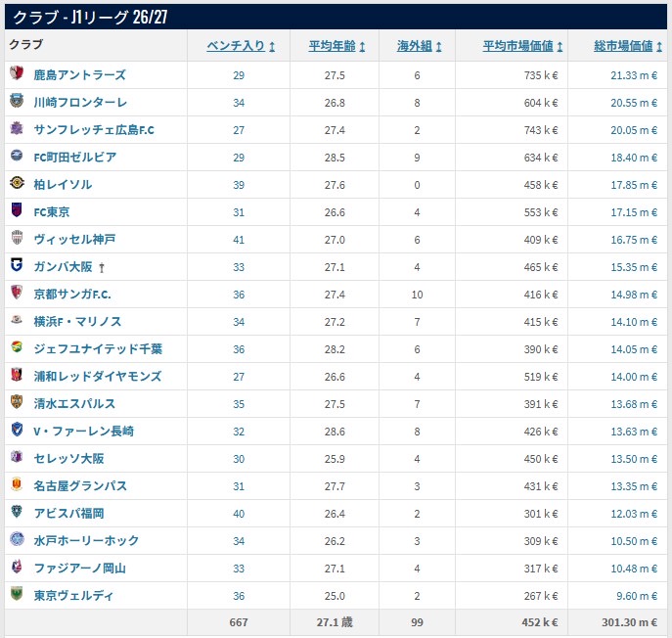
Task: Sort table by ベンチ入り column
Action: pyautogui.click(x=241, y=46)
